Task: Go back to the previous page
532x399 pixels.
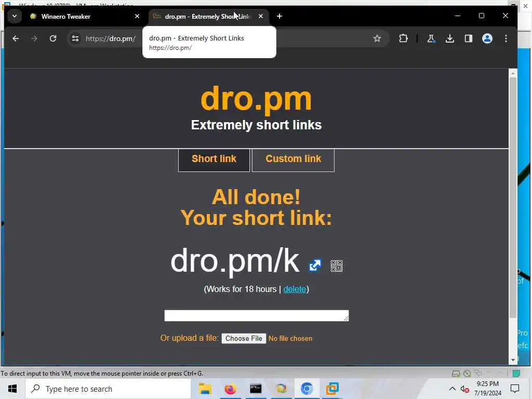Action: (16, 38)
